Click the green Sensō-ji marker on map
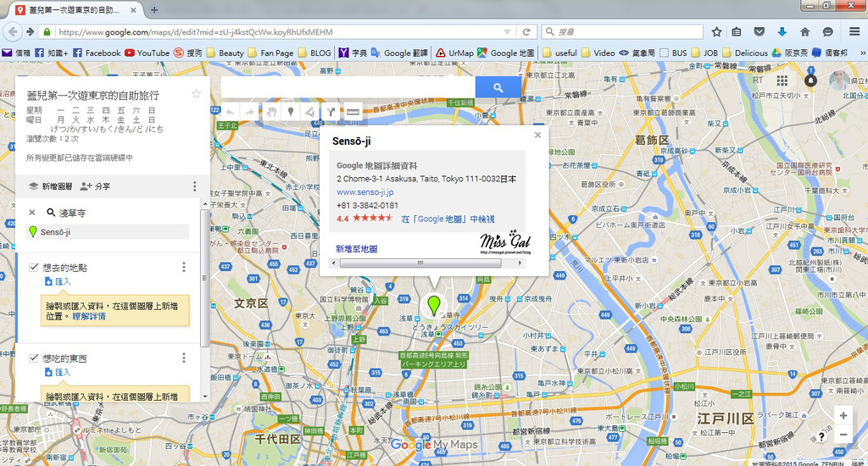 click(434, 306)
